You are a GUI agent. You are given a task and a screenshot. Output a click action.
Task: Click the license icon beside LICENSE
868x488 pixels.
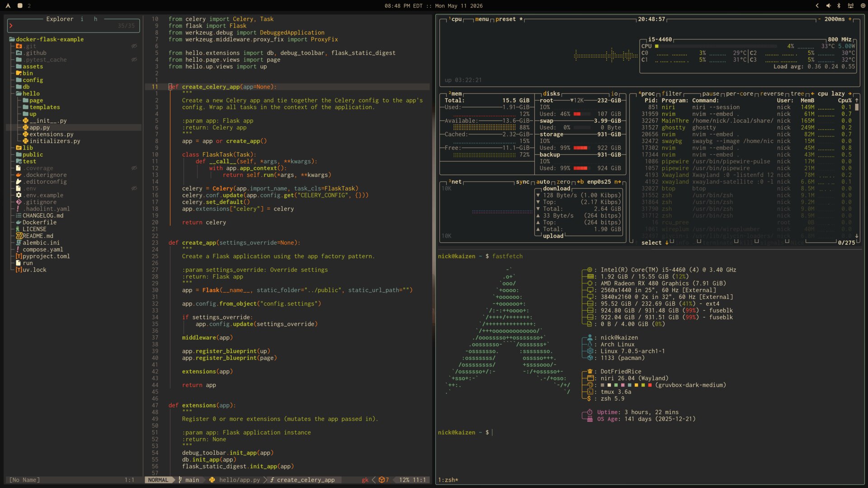coord(18,229)
